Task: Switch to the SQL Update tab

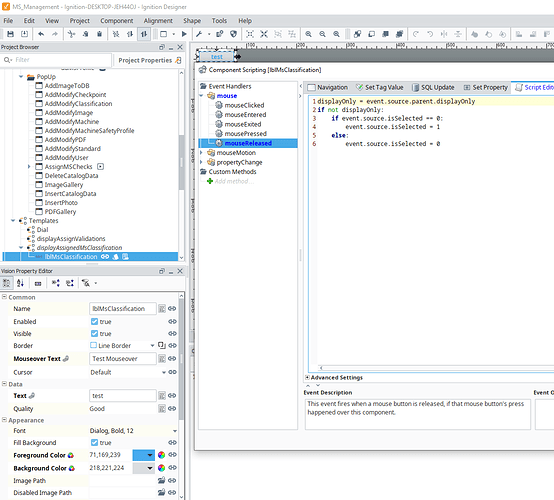Action: (x=434, y=87)
